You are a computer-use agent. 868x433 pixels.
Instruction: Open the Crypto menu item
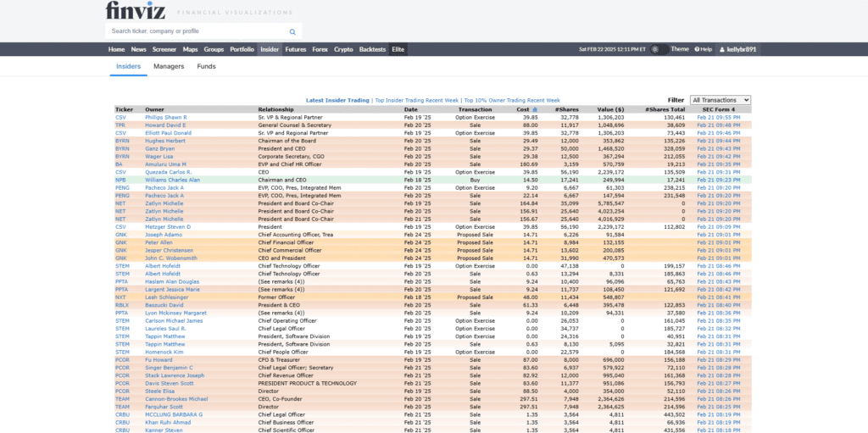(343, 49)
